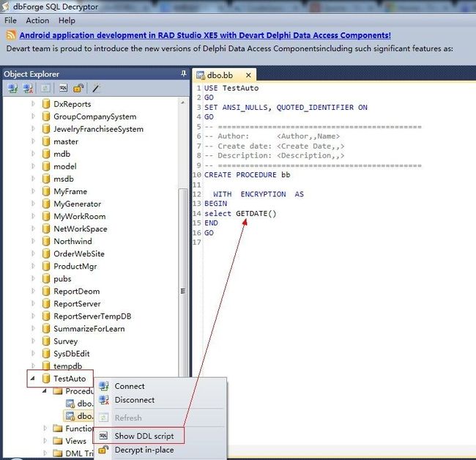This screenshot has width=476, height=460.
Task: Click the Disconnect icon in the context menu
Action: tap(104, 400)
